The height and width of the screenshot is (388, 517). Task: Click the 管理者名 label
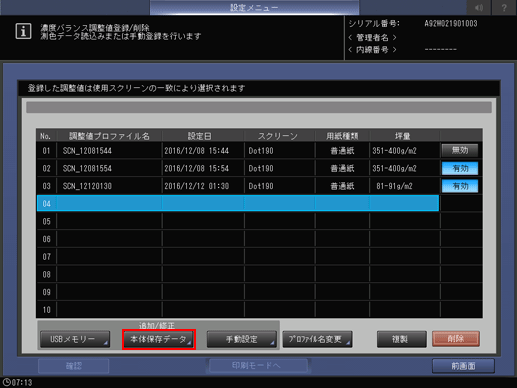pyautogui.click(x=372, y=38)
